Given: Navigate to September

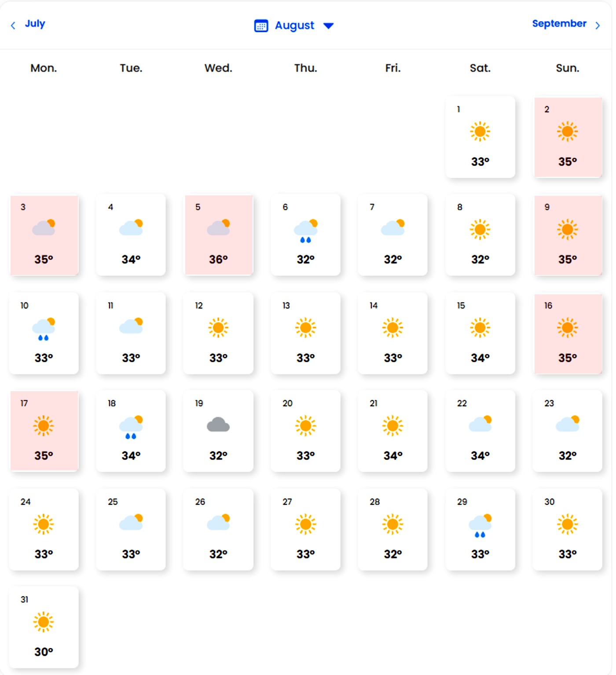Looking at the screenshot, I should point(559,23).
